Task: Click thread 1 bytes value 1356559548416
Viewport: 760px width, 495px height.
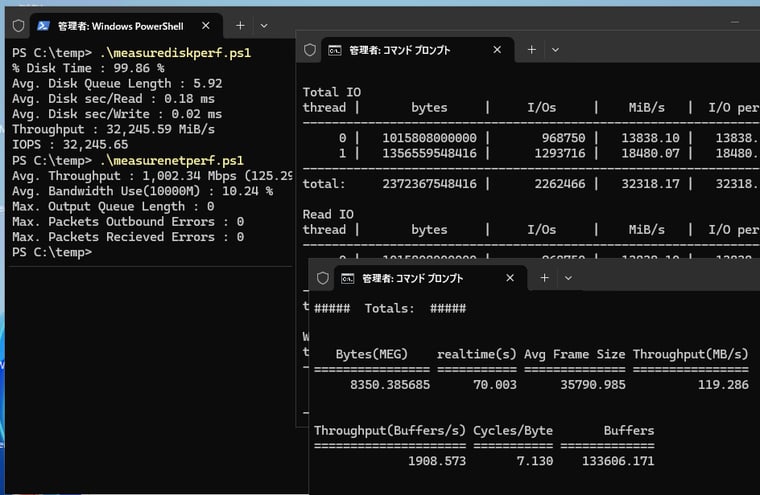Action: [x=429, y=154]
